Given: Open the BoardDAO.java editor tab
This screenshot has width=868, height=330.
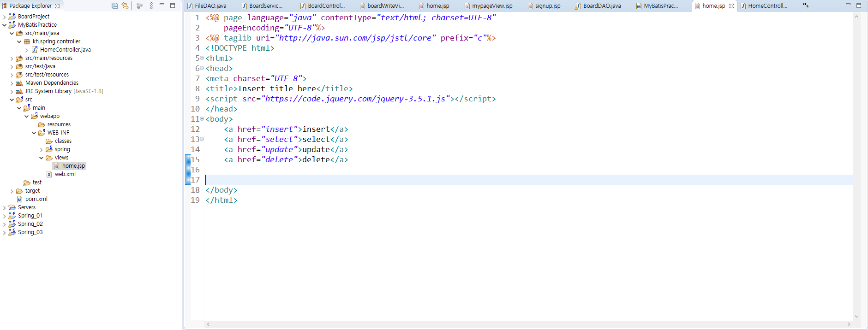Looking at the screenshot, I should 598,6.
